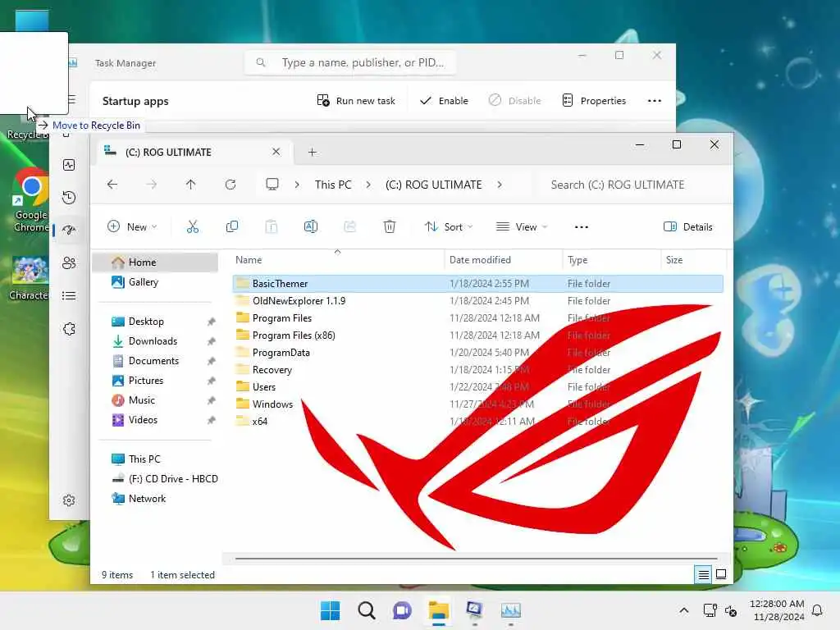The image size is (840, 630).
Task: Open the New dropdown menu
Action: point(132,226)
